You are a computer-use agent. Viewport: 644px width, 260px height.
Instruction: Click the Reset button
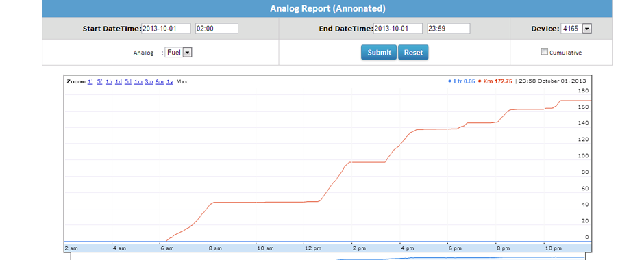pos(413,53)
